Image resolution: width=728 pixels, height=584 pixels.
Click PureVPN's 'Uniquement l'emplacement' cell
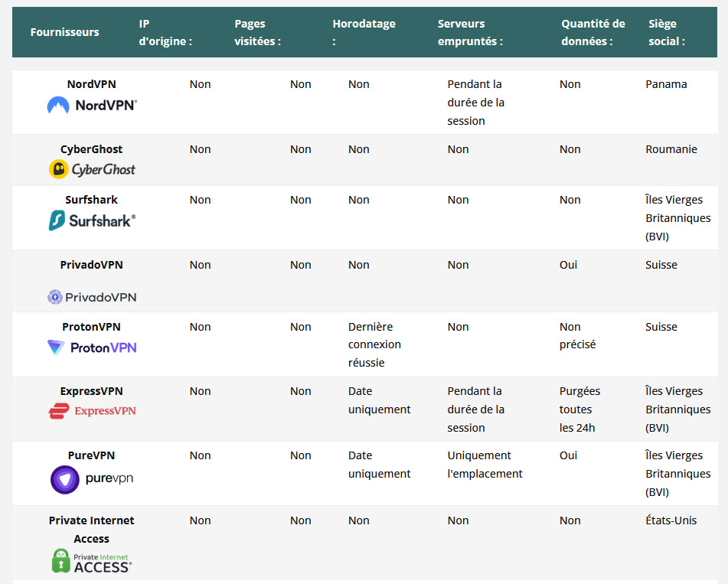coord(485,465)
